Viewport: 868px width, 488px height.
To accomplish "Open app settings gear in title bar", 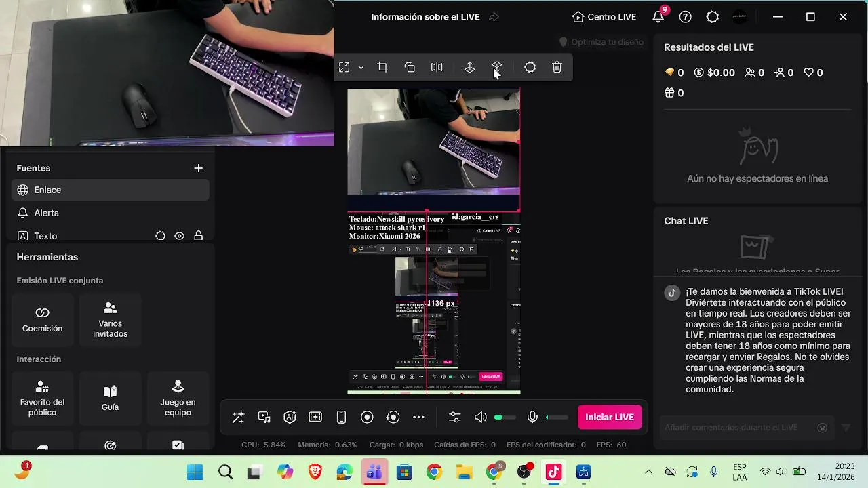I will [x=713, y=17].
